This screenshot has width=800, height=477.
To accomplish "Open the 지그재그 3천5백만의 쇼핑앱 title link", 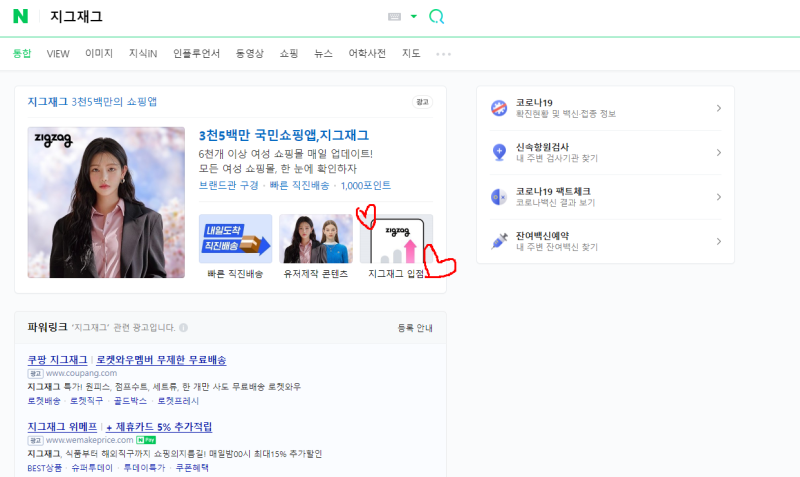I will 92,102.
